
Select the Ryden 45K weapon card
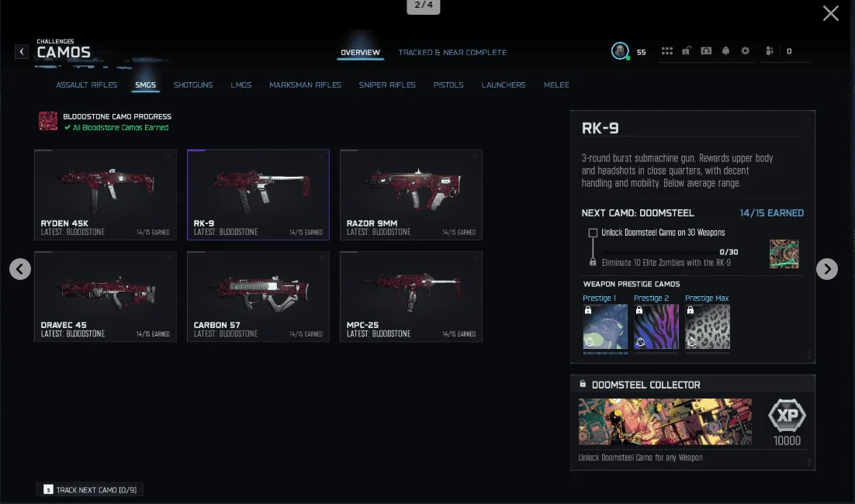click(106, 195)
